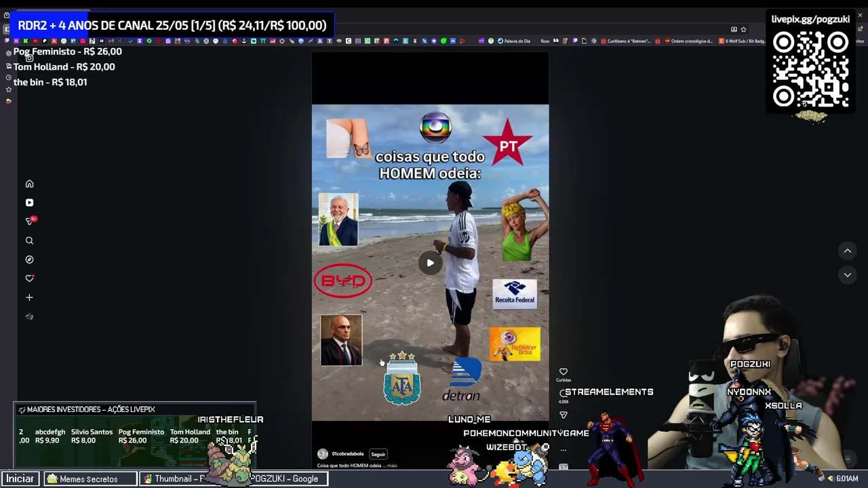Click the Iniciar start button
This screenshot has height=488, width=868.
pyautogui.click(x=20, y=479)
